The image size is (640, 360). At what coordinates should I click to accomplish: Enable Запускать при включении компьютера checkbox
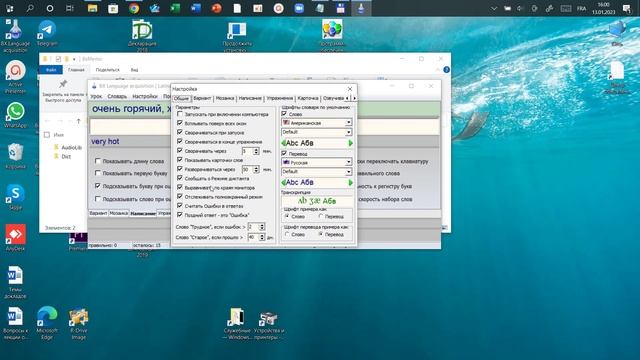pyautogui.click(x=180, y=114)
